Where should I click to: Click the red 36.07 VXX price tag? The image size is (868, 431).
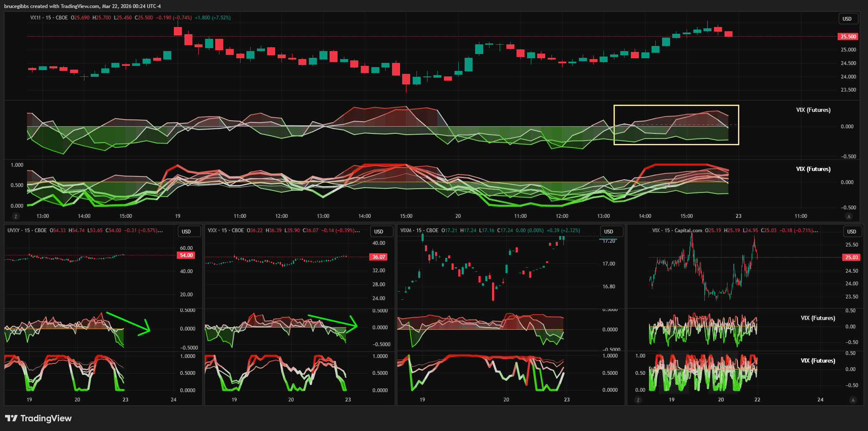pos(379,257)
